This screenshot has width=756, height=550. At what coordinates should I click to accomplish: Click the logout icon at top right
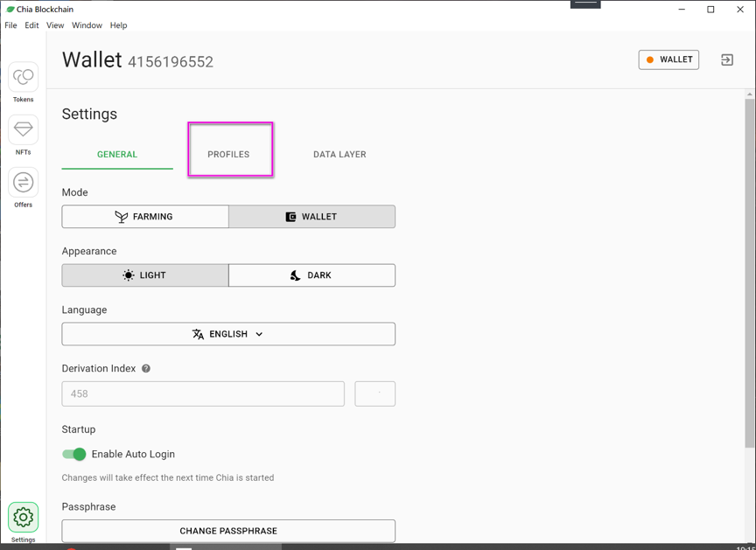click(x=726, y=59)
